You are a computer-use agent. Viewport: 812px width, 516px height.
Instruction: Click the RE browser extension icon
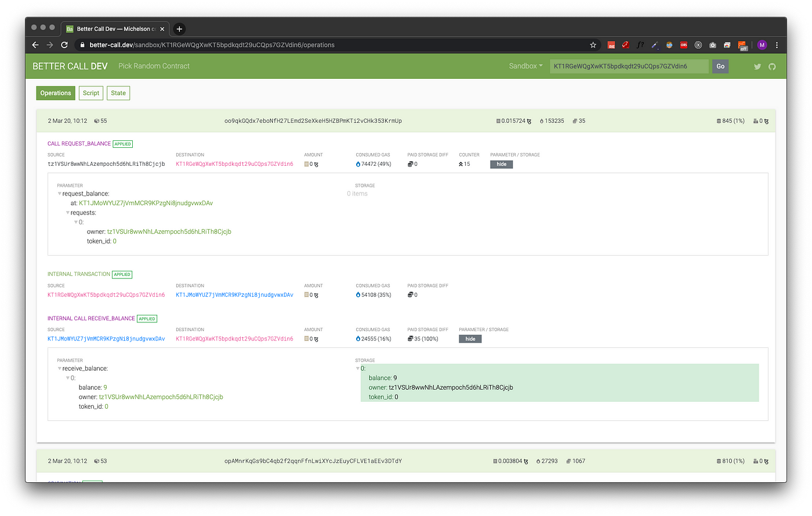tap(611, 45)
